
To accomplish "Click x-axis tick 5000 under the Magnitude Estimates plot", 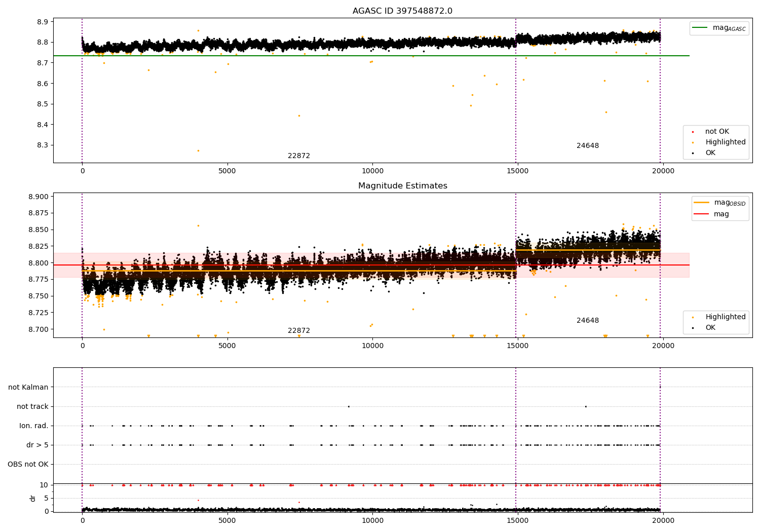I will (x=227, y=346).
